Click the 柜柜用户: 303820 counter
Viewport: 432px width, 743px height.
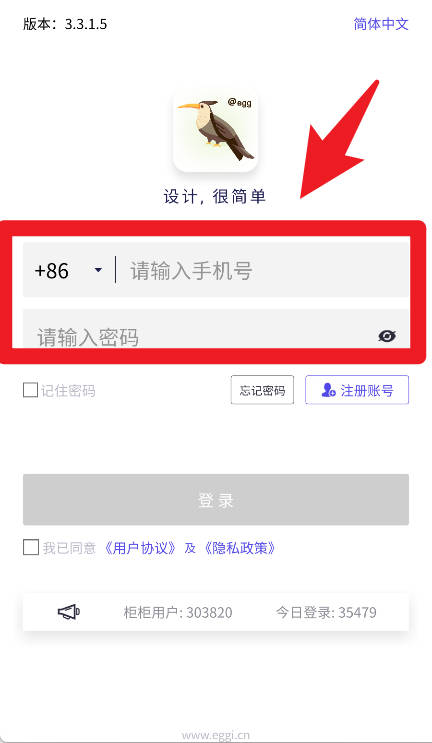pyautogui.click(x=178, y=612)
